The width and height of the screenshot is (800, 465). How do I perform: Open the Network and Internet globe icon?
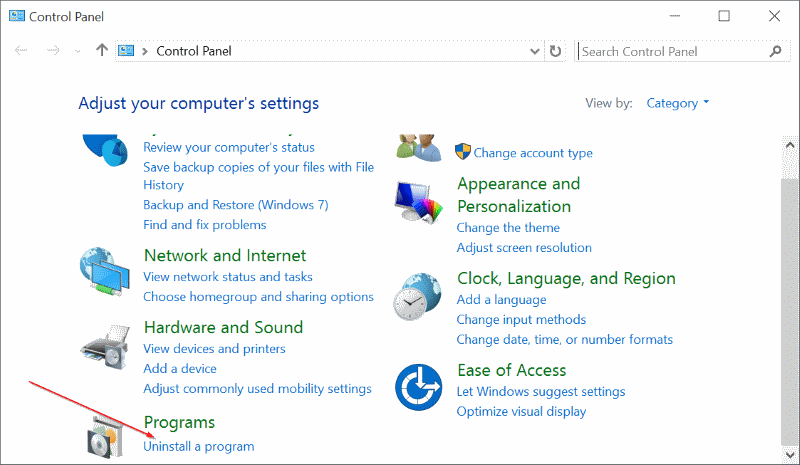(x=105, y=271)
